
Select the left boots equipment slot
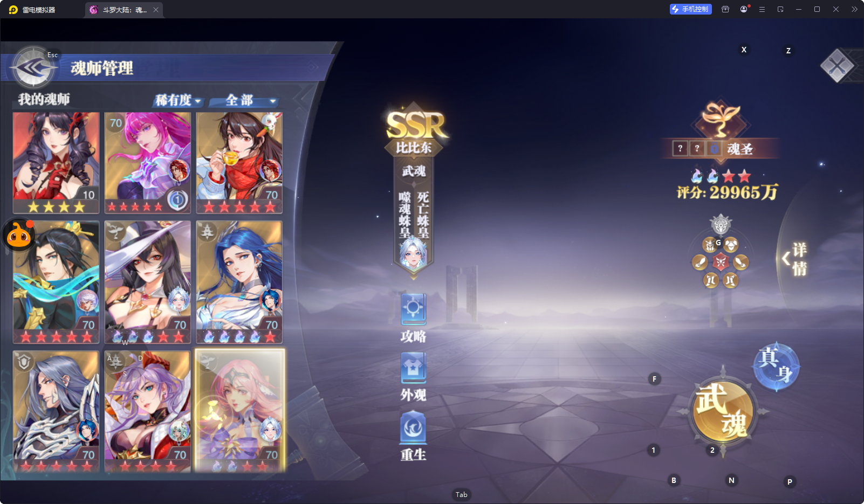[711, 280]
